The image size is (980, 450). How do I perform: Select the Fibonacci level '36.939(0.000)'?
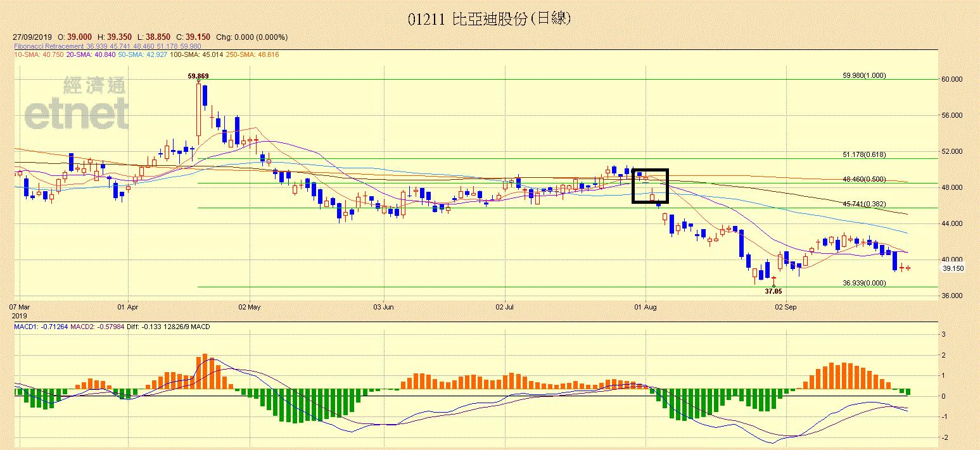(x=864, y=283)
